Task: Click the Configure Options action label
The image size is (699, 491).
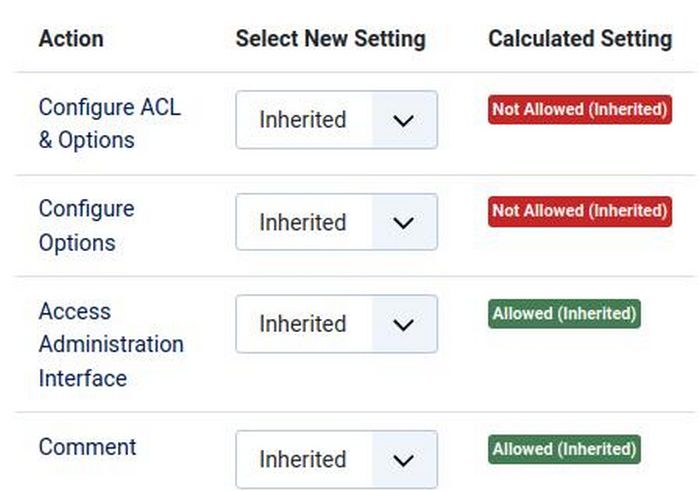Action: coord(86,225)
